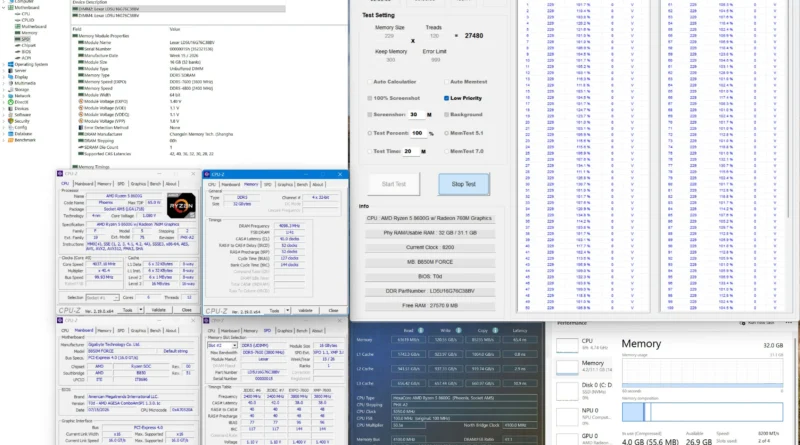
Task: Open SPD tab in CPU-Z memory timings window
Action: click(x=267, y=184)
